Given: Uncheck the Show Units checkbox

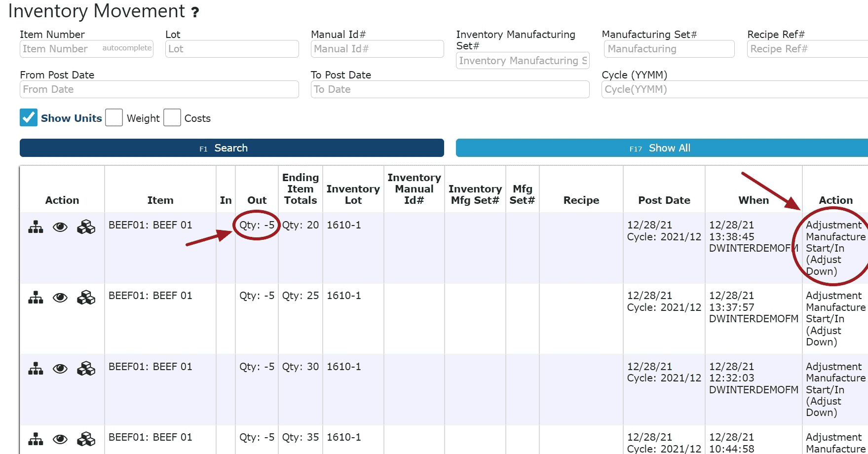Looking at the screenshot, I should [x=29, y=117].
